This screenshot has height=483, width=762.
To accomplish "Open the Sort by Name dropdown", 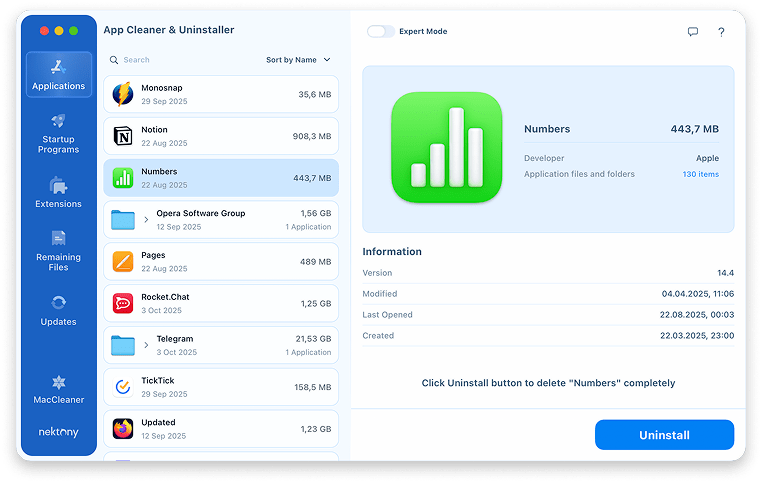I will pyautogui.click(x=298, y=60).
